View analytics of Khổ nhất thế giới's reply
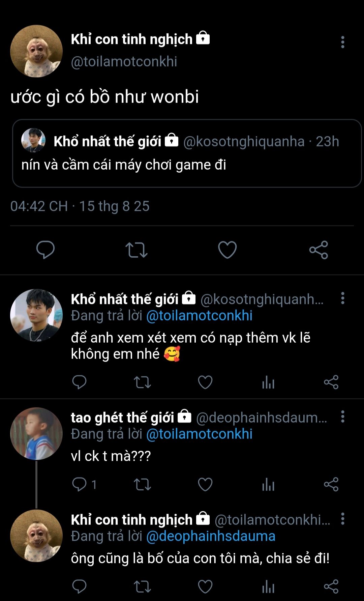The image size is (364, 601). (268, 382)
